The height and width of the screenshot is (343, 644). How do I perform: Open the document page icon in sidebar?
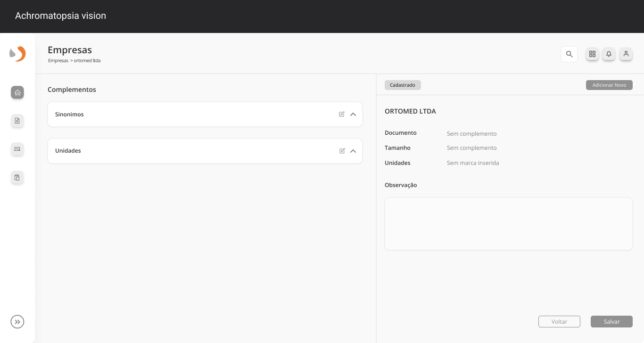click(x=17, y=121)
